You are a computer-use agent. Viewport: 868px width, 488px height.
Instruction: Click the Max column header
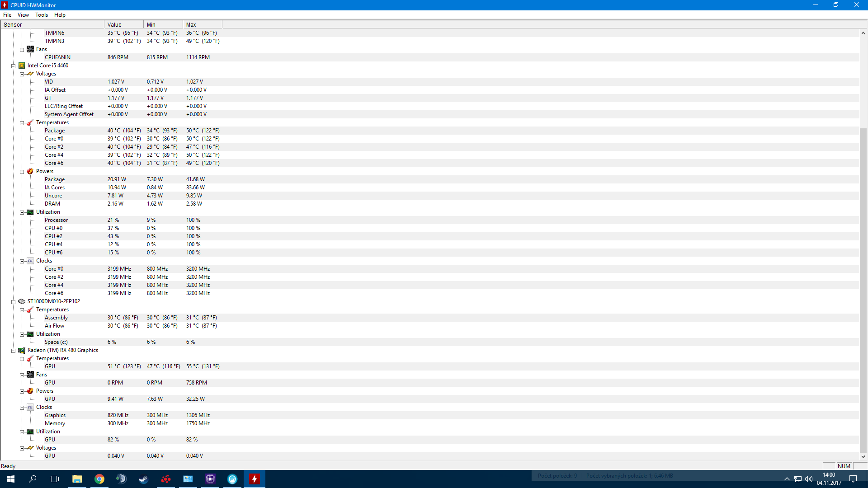pyautogui.click(x=202, y=25)
